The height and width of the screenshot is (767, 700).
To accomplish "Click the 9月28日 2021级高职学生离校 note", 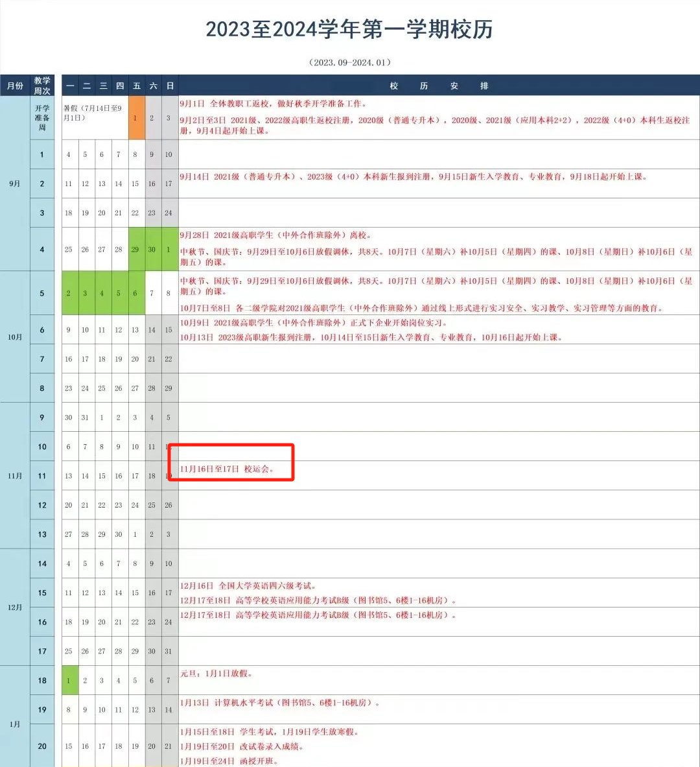I will click(x=276, y=235).
